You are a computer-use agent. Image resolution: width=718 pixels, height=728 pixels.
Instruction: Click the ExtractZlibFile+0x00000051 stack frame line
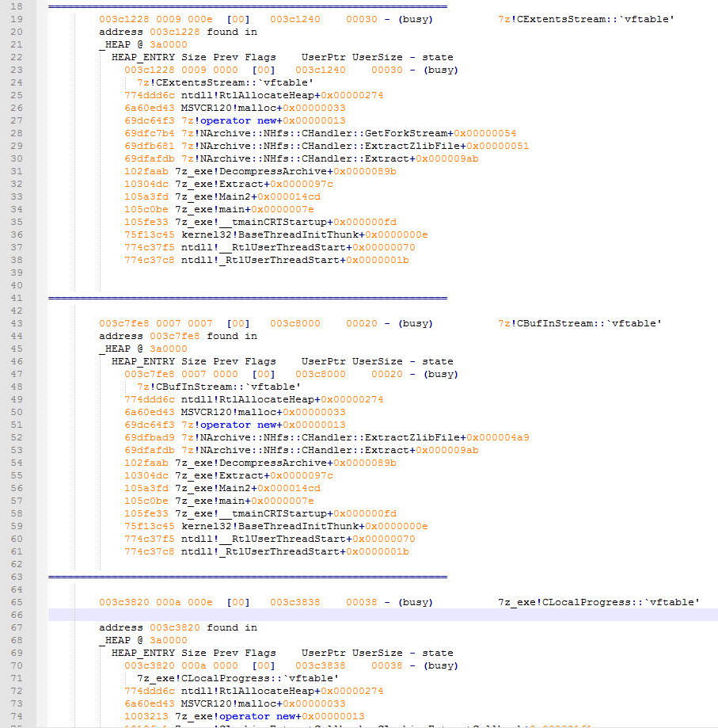click(x=326, y=146)
